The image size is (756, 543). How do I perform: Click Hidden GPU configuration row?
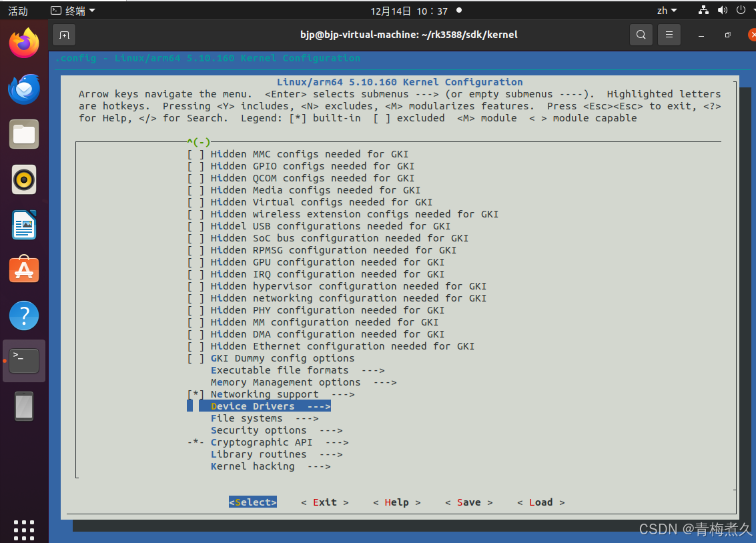coord(316,263)
